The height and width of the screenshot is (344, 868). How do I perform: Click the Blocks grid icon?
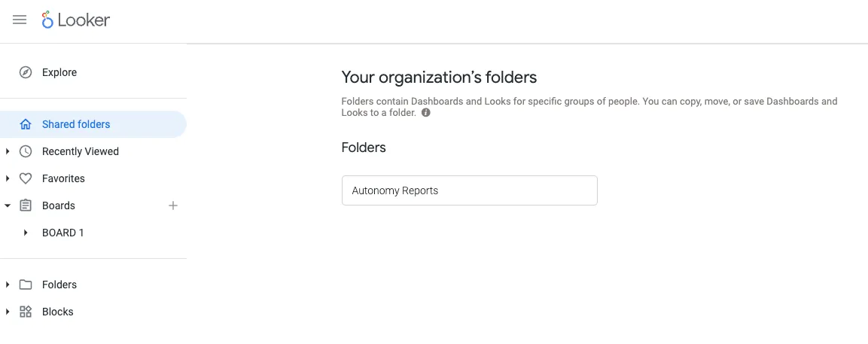pyautogui.click(x=26, y=312)
